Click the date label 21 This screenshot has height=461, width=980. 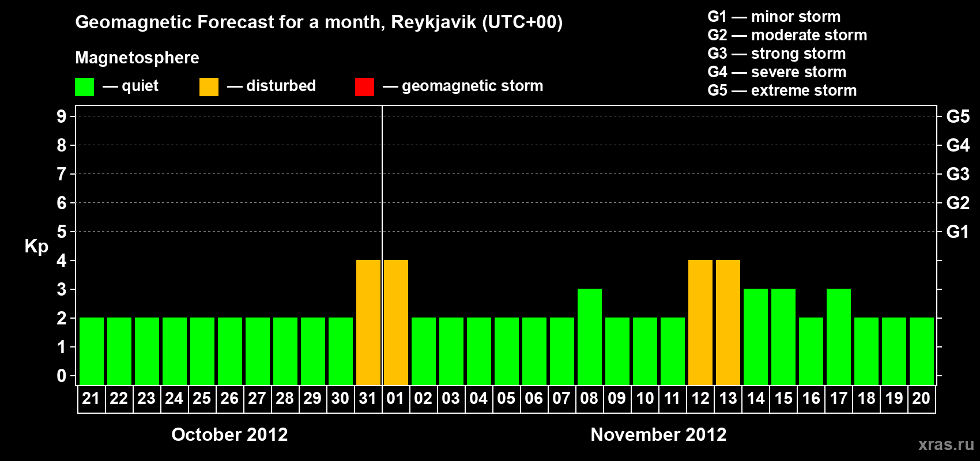[x=91, y=399]
